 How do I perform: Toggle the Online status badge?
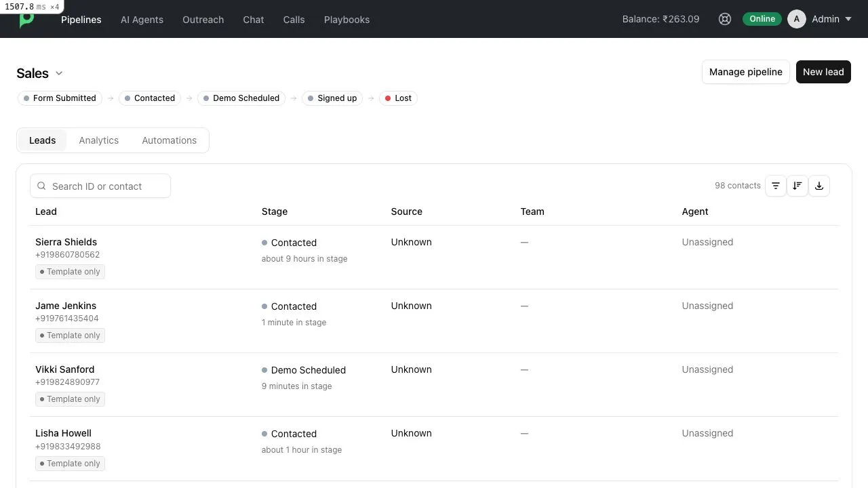click(x=762, y=19)
